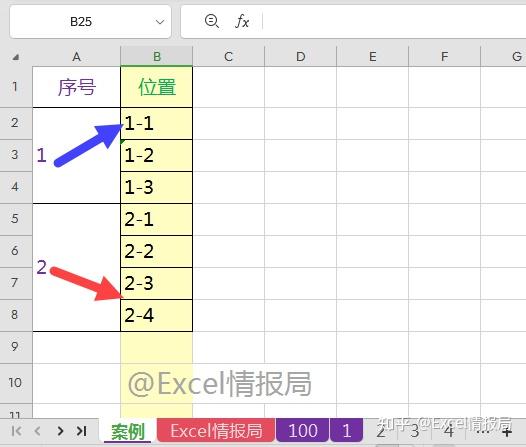The width and height of the screenshot is (526, 447).
Task: Click the header cell '序号'
Action: (76, 87)
